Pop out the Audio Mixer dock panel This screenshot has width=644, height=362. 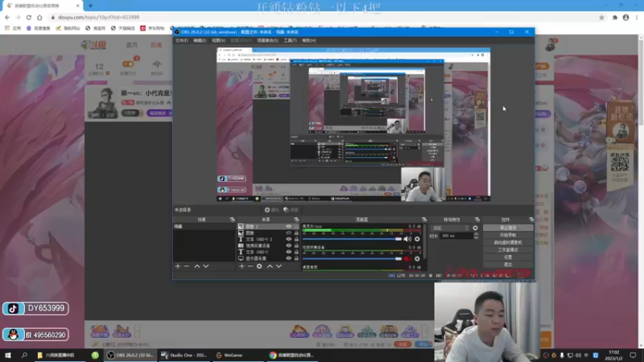click(424, 220)
